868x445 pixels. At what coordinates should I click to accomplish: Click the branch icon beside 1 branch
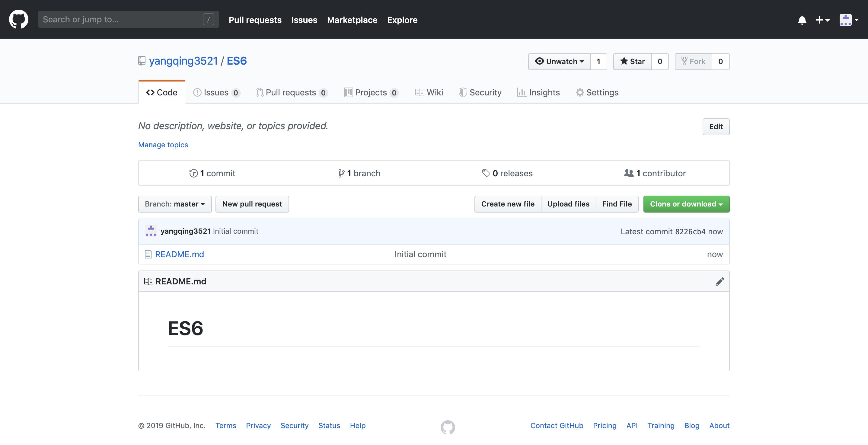click(341, 173)
